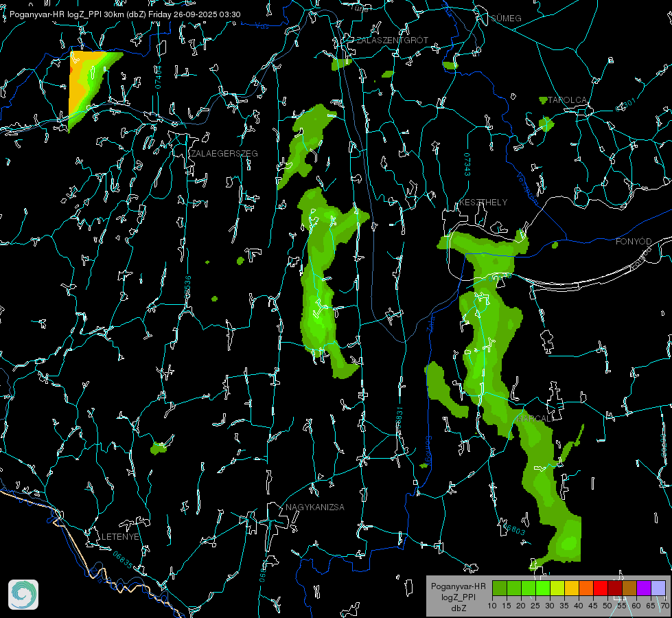Click the 06835 road number label
Viewport: 672px width, 618px height.
click(123, 560)
